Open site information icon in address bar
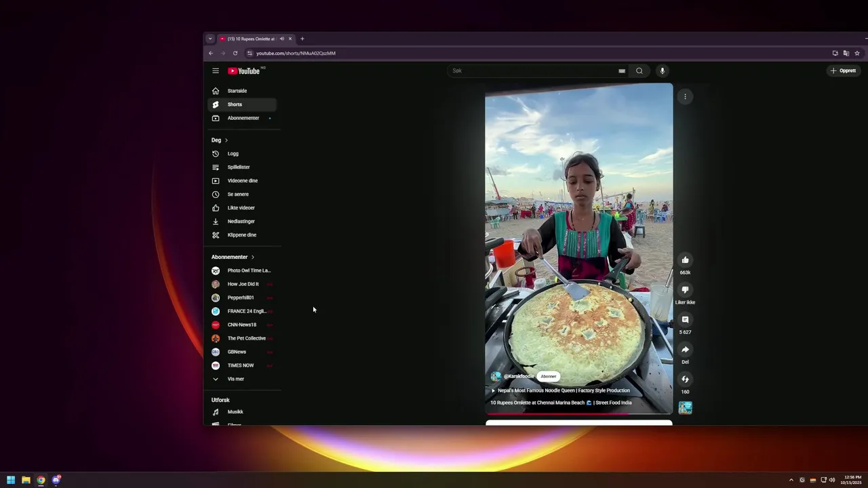The image size is (868, 488). [x=250, y=53]
